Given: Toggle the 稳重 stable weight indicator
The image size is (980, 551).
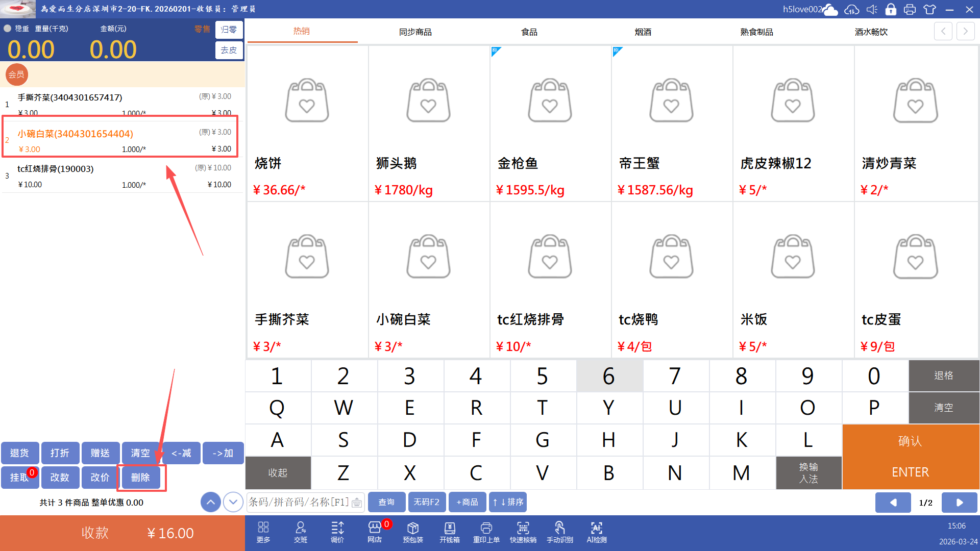Looking at the screenshot, I should pyautogui.click(x=8, y=29).
